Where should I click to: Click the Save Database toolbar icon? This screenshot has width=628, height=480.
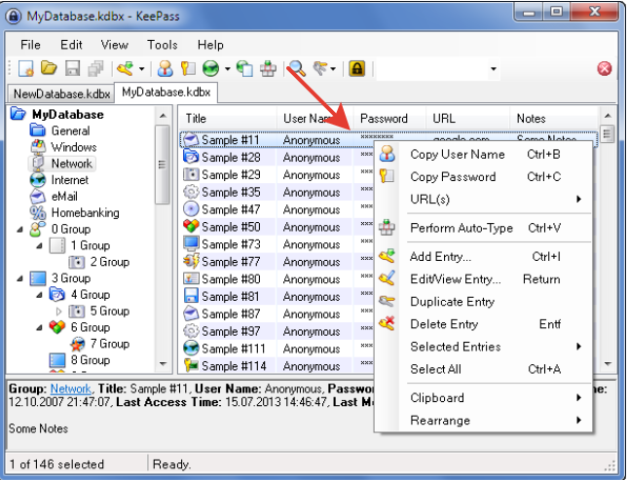point(71,69)
